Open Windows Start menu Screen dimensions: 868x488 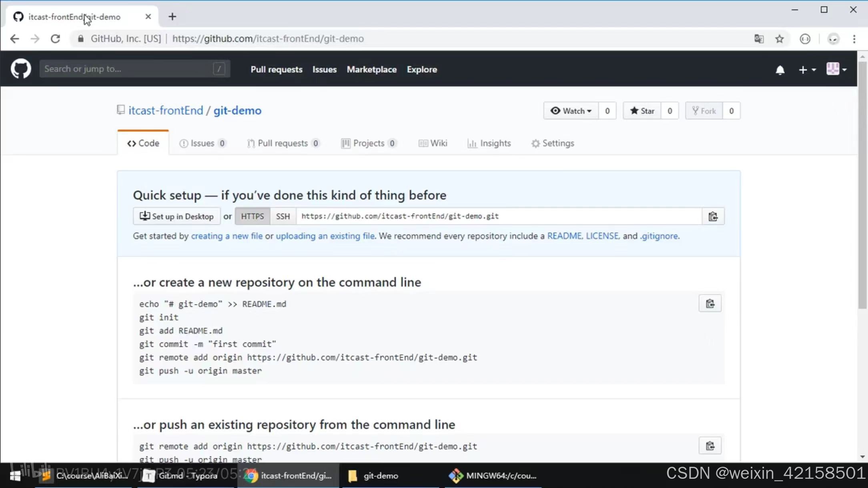coord(15,476)
